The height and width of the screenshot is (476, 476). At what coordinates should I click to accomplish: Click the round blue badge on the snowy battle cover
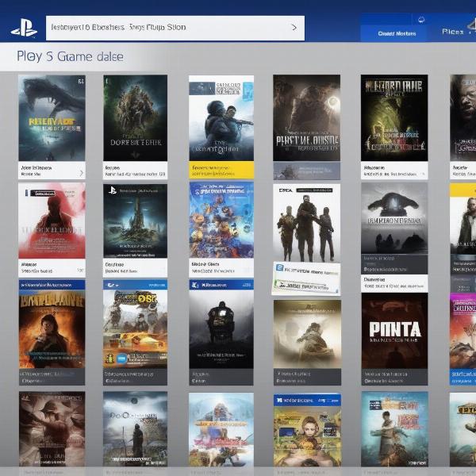click(x=122, y=359)
